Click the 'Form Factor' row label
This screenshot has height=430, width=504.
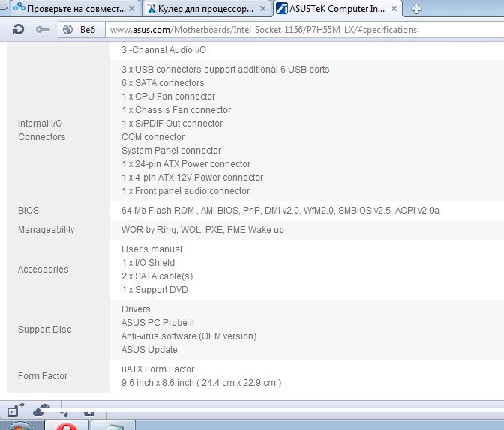(x=43, y=376)
